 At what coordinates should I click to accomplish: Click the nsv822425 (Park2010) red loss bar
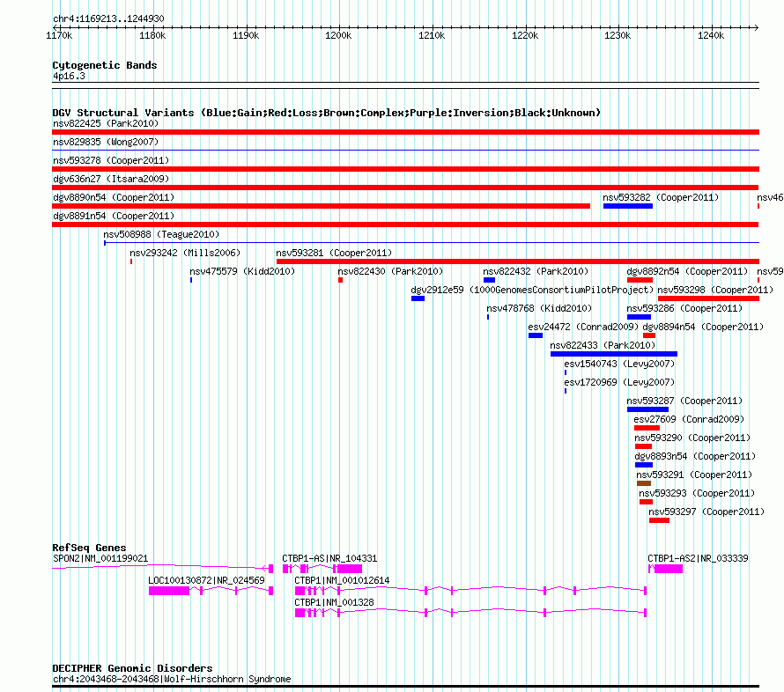pos(405,132)
